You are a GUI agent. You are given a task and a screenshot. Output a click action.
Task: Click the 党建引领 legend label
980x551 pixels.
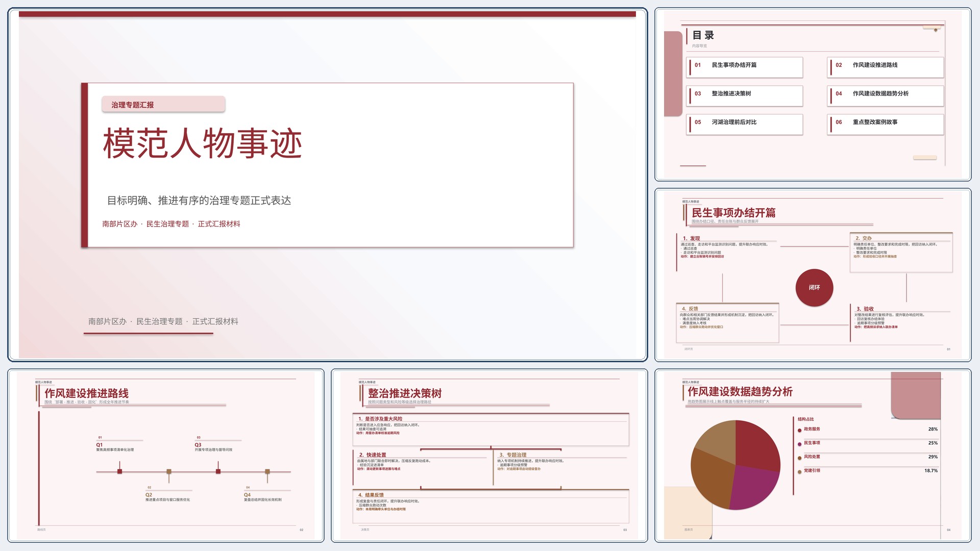pos(812,470)
